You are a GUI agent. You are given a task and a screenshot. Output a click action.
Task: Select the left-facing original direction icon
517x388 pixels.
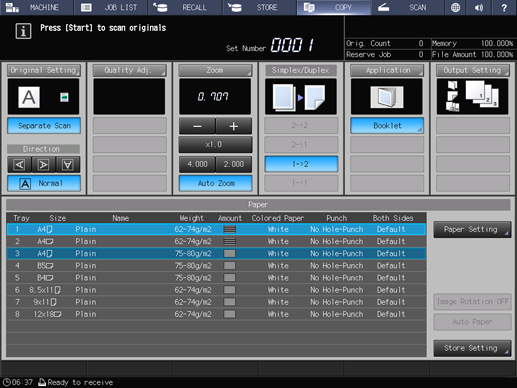pos(20,164)
